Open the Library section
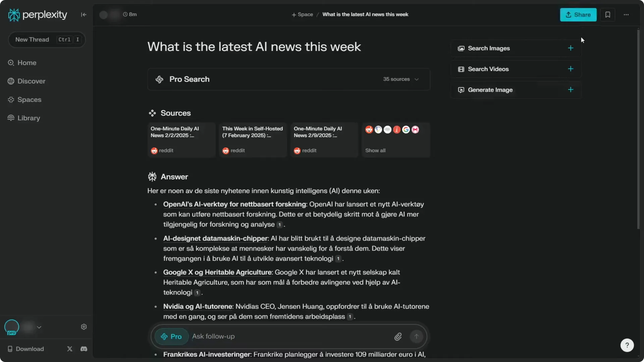This screenshot has height=362, width=644. (28, 118)
